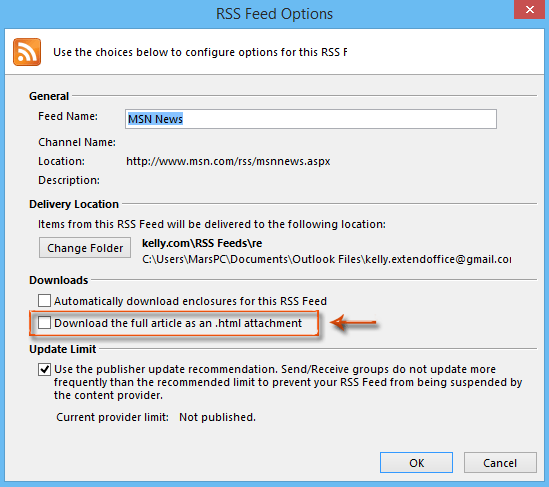This screenshot has width=549, height=487.
Task: Click the Outlook Files data file path
Action: tap(326, 259)
